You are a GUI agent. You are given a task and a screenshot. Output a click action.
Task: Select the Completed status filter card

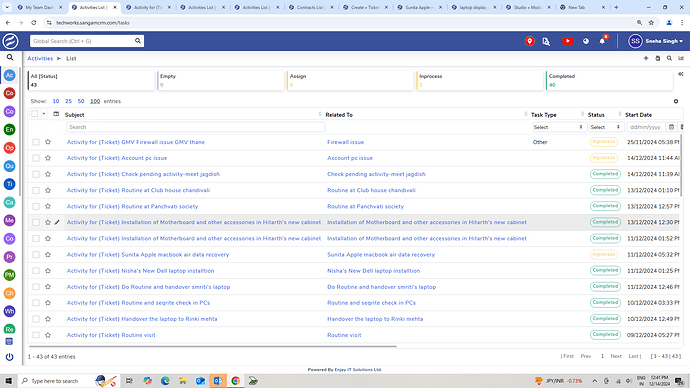click(609, 81)
